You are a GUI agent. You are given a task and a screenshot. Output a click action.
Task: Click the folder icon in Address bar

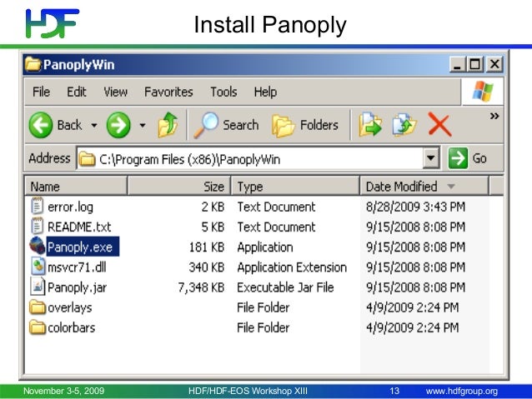(x=87, y=158)
